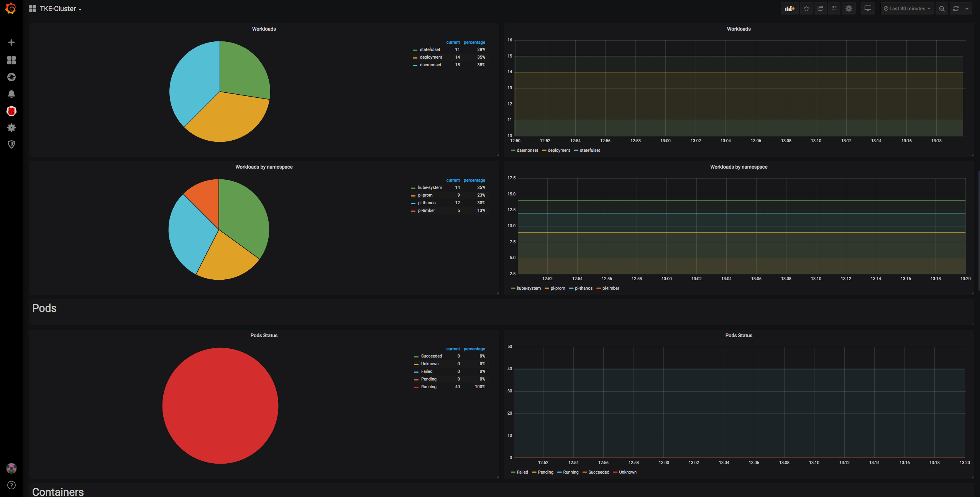Screen dimensions: 980x497
Task: Expand the refresh interval dropdown arrow
Action: pyautogui.click(x=967, y=8)
